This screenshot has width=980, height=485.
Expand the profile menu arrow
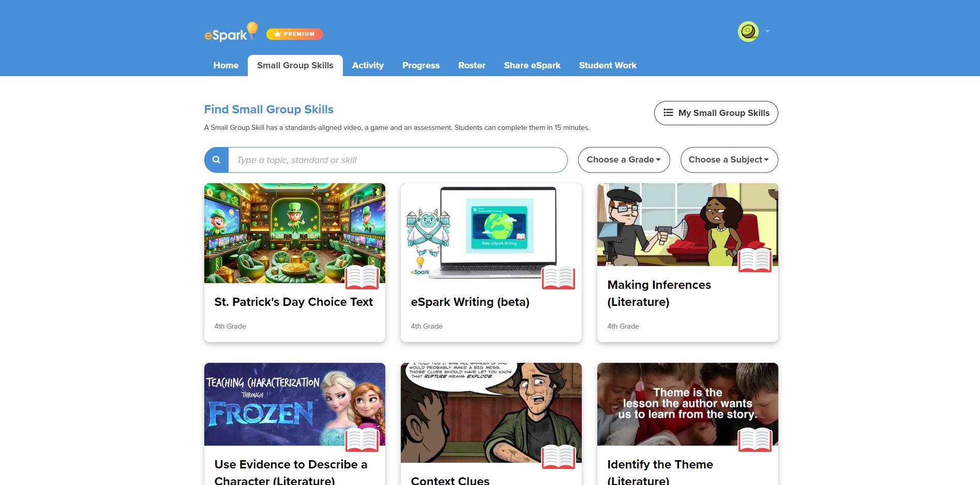[x=767, y=32]
